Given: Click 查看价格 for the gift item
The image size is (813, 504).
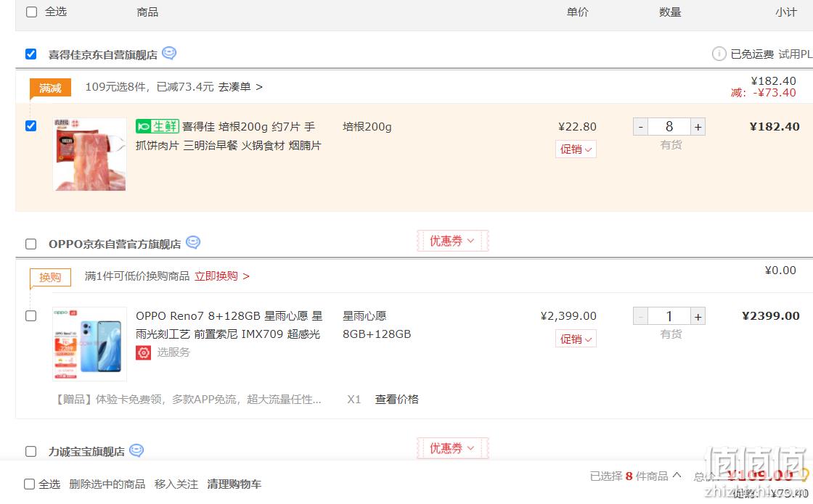Looking at the screenshot, I should (x=396, y=400).
